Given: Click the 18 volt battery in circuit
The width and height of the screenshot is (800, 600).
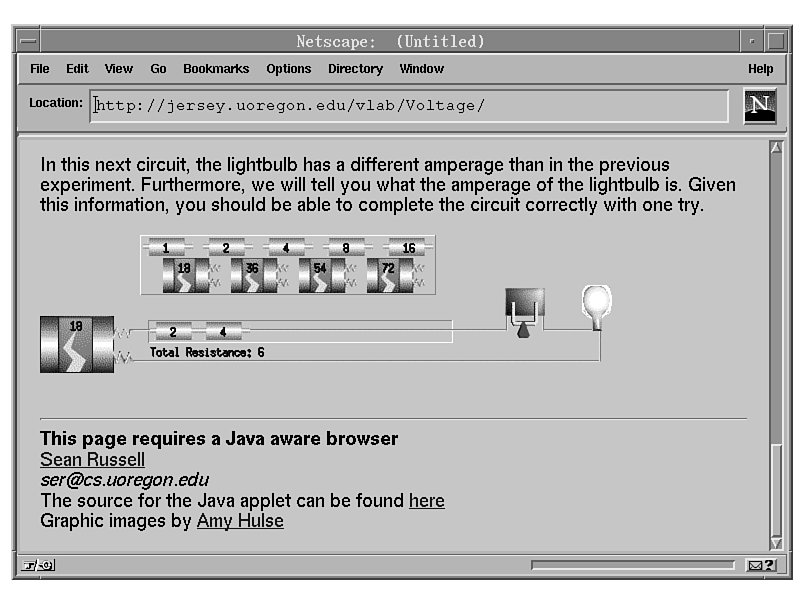Looking at the screenshot, I should point(77,344).
